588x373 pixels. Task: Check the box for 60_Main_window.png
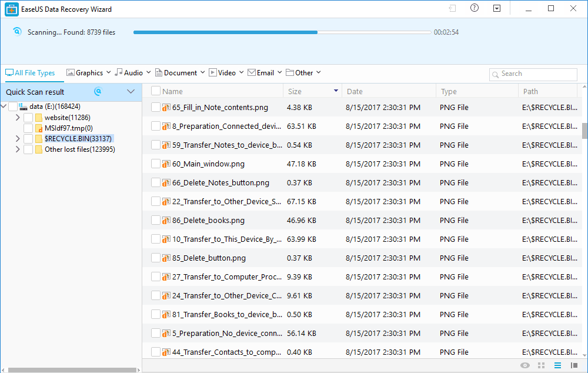(x=156, y=164)
